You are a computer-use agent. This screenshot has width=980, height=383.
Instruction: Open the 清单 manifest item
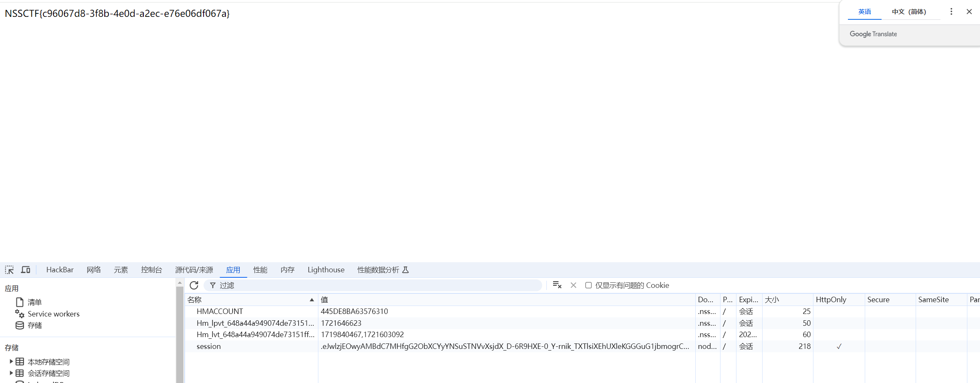(x=34, y=302)
